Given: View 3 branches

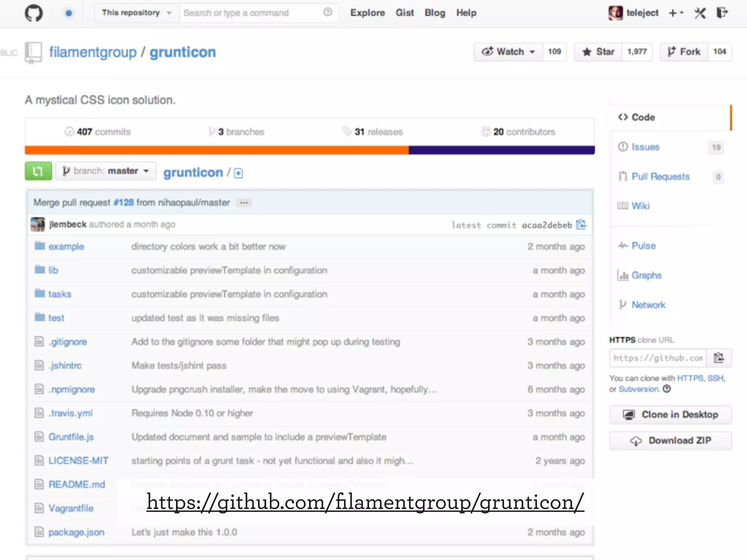Looking at the screenshot, I should tap(236, 132).
